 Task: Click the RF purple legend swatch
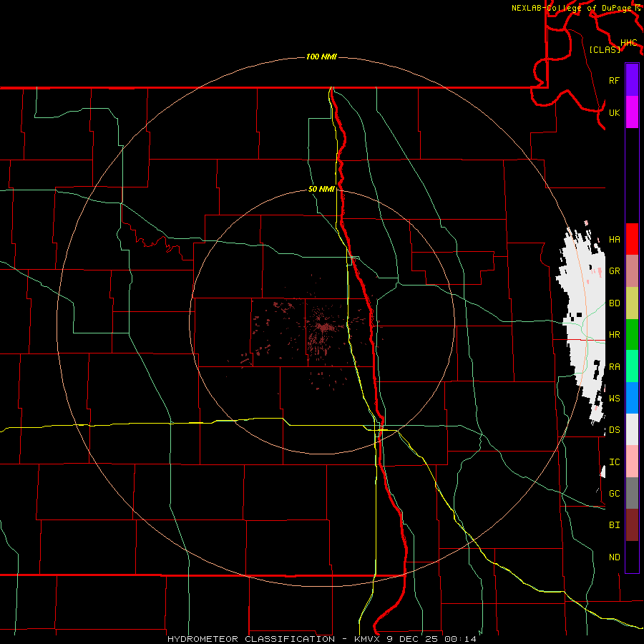tap(632, 80)
